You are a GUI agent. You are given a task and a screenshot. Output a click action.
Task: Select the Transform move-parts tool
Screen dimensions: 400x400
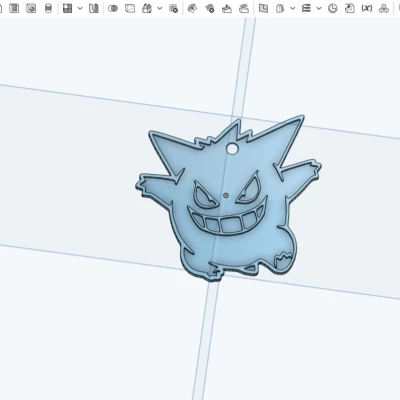point(147,8)
